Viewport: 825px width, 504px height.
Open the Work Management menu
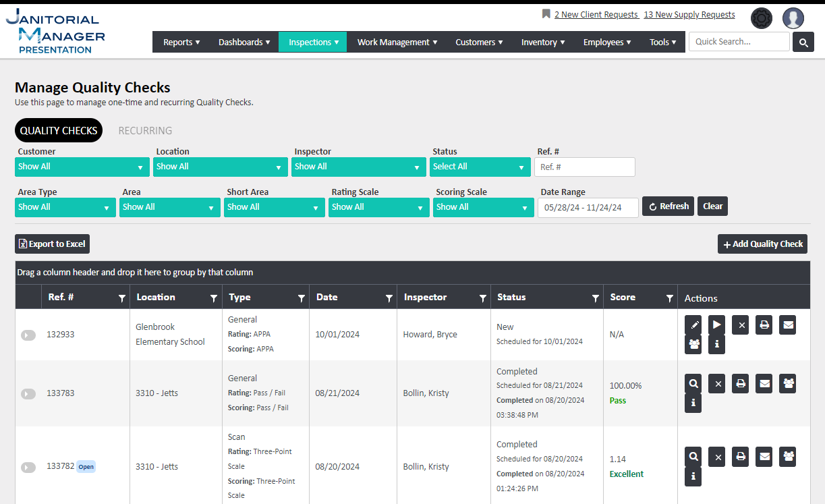tap(397, 42)
